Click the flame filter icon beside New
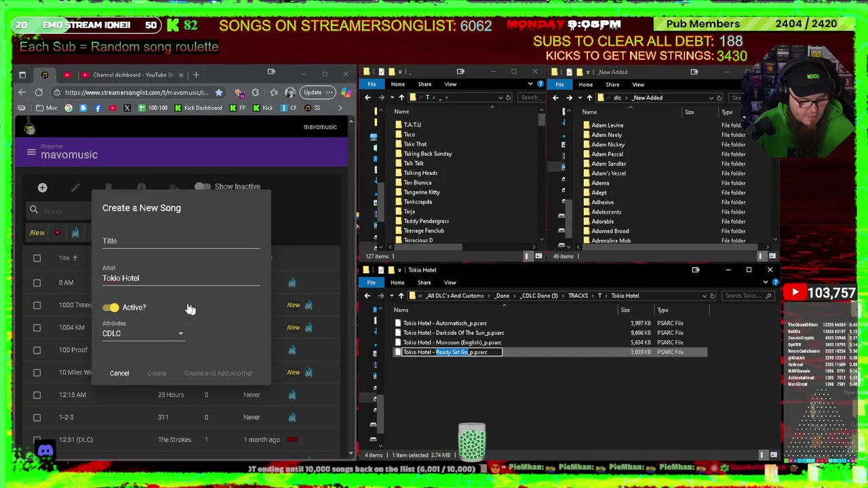 [75, 232]
